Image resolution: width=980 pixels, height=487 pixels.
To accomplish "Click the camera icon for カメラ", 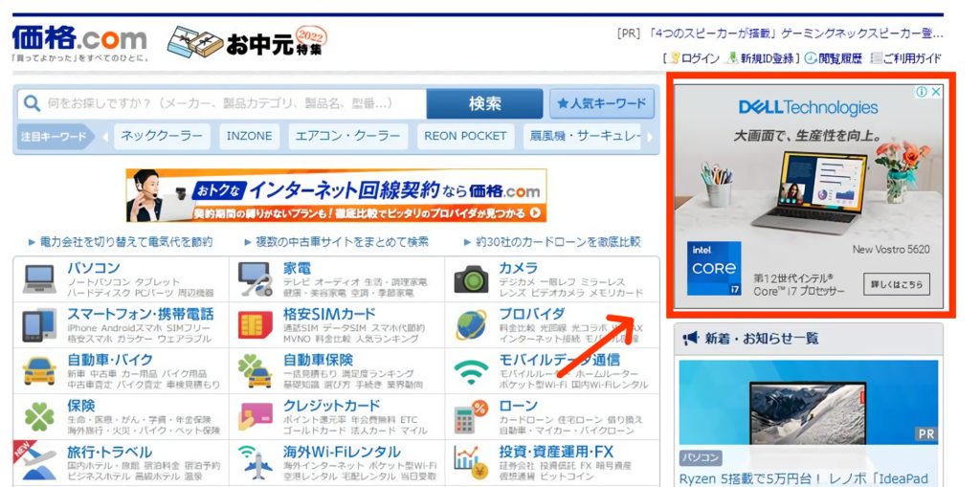I will [471, 278].
